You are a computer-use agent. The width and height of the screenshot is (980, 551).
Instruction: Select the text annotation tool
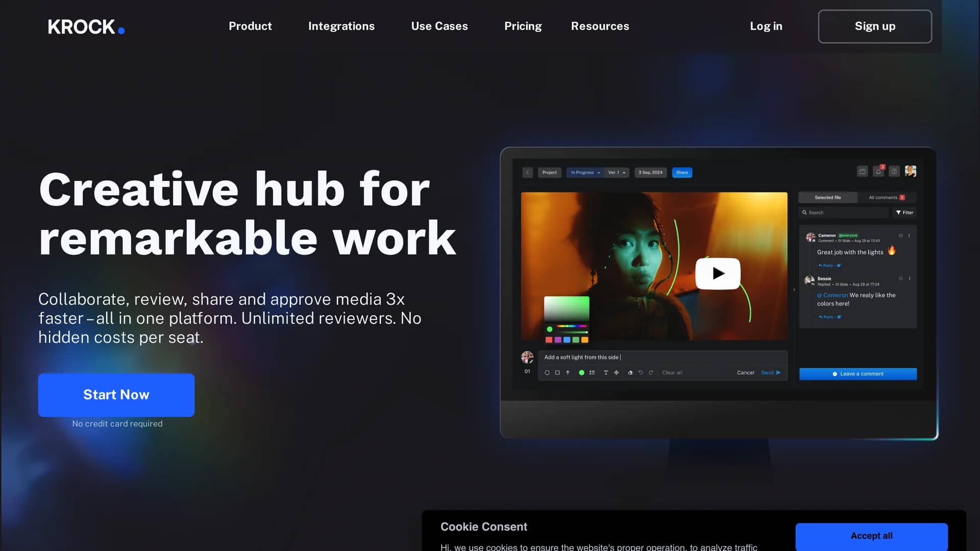point(606,372)
